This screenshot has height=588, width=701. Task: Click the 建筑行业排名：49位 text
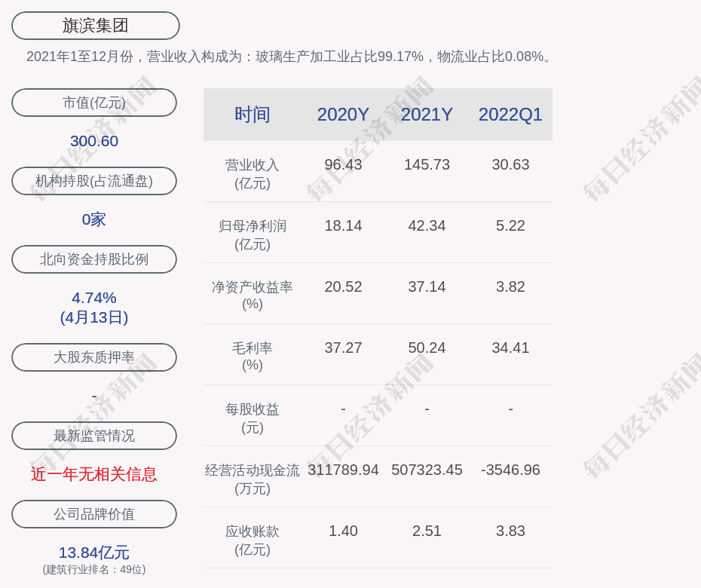[x=94, y=569]
